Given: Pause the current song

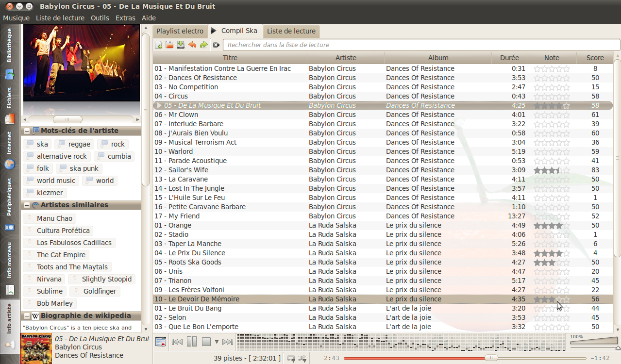Looking at the screenshot, I should 192,342.
